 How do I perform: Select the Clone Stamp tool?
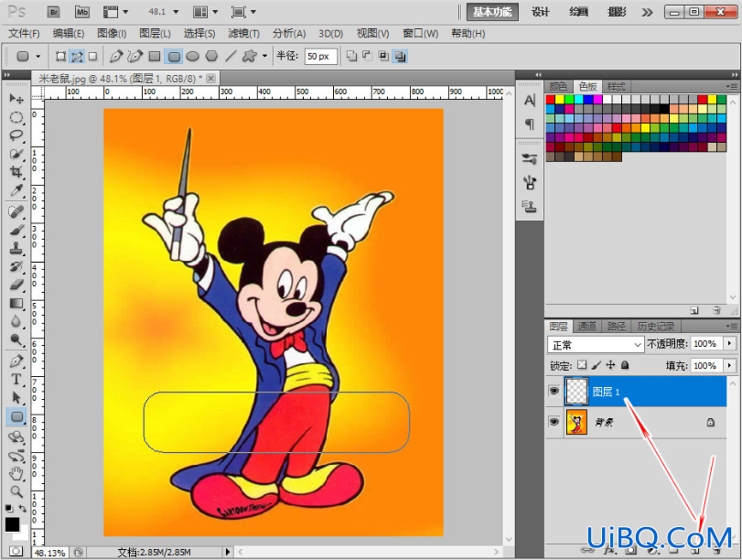(16, 248)
